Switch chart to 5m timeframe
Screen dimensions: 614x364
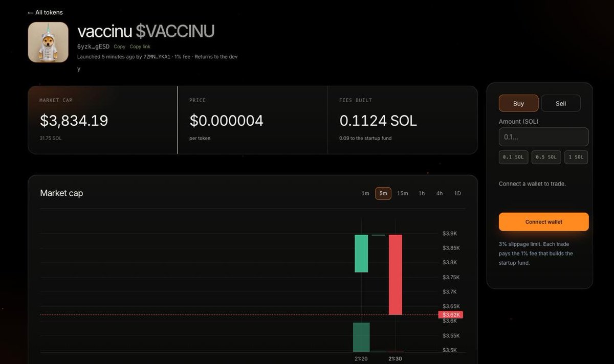[x=383, y=193]
